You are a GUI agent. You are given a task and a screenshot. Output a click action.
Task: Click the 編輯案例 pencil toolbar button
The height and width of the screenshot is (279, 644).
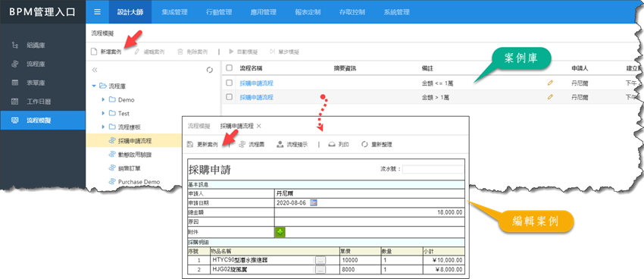click(150, 52)
